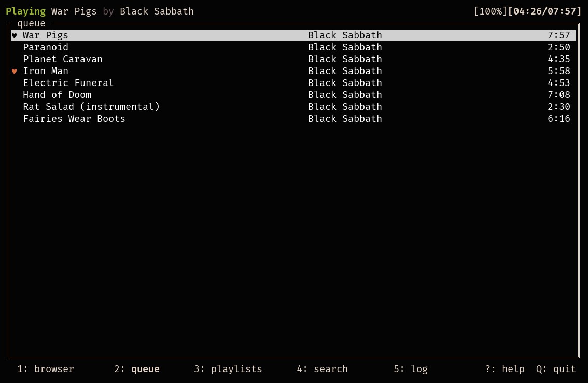Pick the Rat Salad (instrumental) track
This screenshot has width=588, height=383.
(x=91, y=107)
